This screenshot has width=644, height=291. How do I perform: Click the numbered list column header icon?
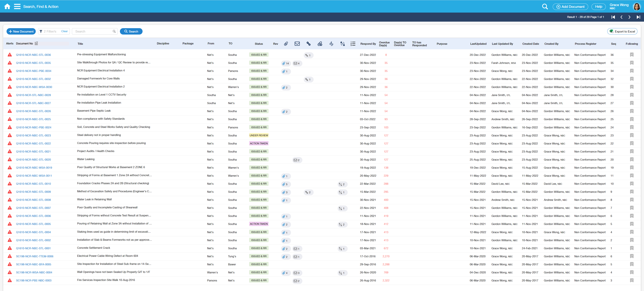[x=353, y=44]
